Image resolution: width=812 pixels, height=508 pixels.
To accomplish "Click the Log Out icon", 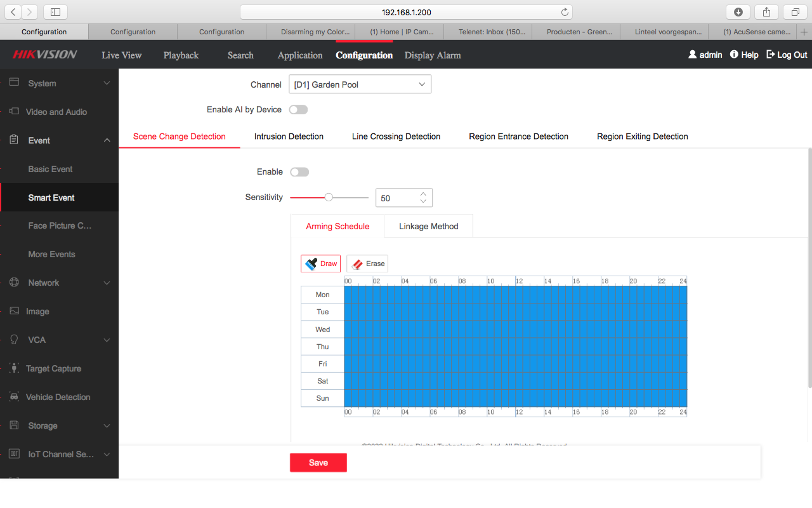I will point(771,55).
